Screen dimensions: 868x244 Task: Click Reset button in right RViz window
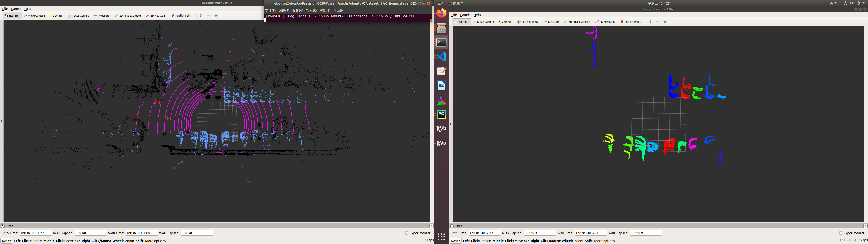(455, 241)
